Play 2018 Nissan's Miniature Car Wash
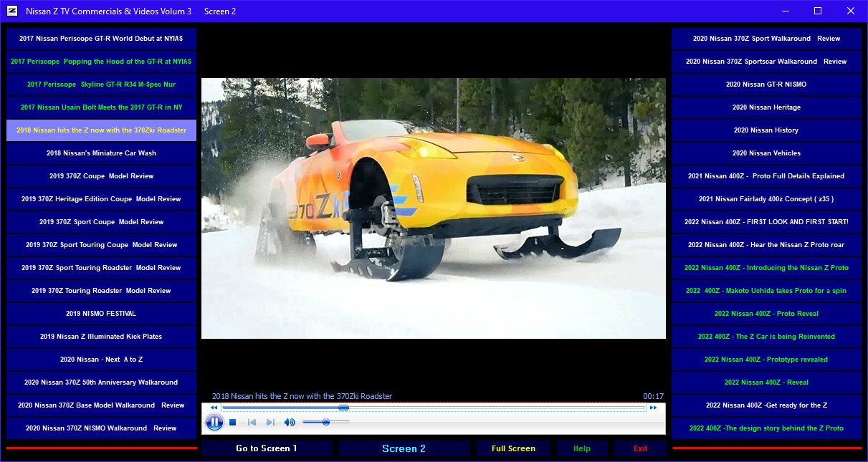This screenshot has height=462, width=868. pos(101,153)
